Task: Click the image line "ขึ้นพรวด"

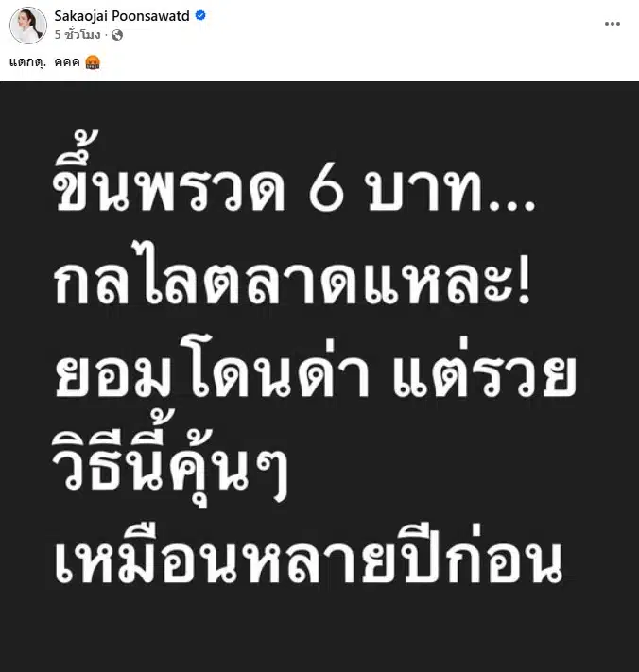Action: tap(169, 174)
